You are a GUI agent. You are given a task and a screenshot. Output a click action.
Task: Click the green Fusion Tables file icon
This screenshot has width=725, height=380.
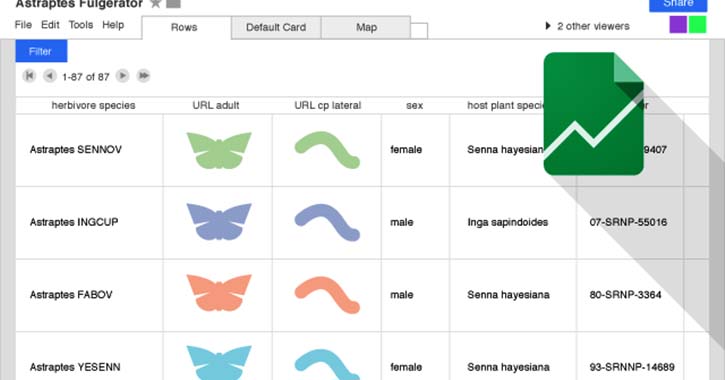pos(594,114)
